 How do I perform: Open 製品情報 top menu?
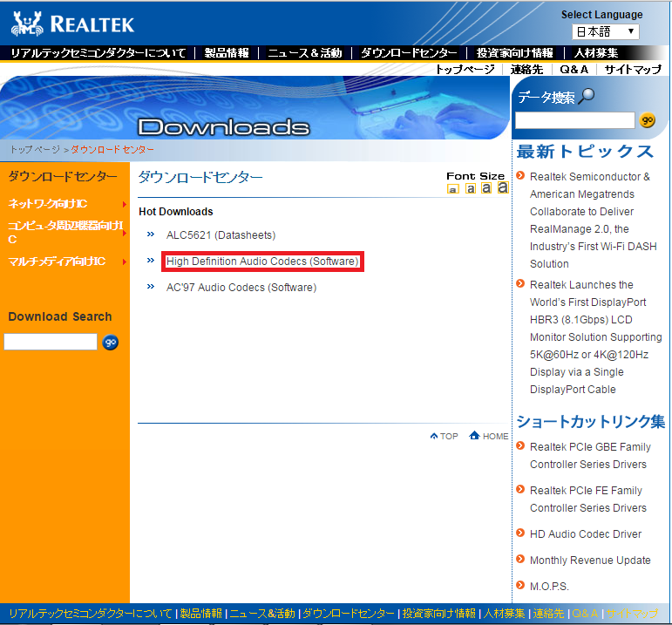click(x=227, y=53)
